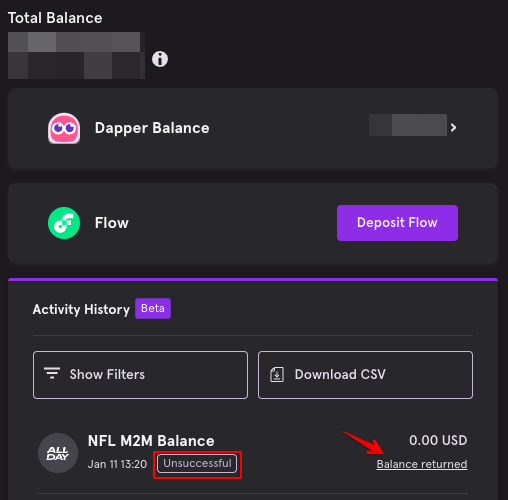
Task: Click the Download CSV button
Action: coord(365,375)
